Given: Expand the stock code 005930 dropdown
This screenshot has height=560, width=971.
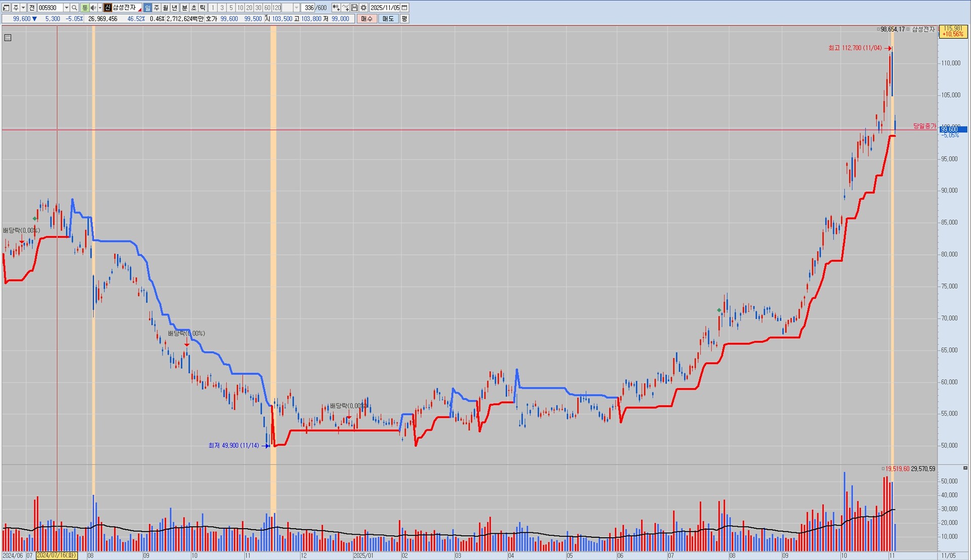Looking at the screenshot, I should (x=66, y=8).
